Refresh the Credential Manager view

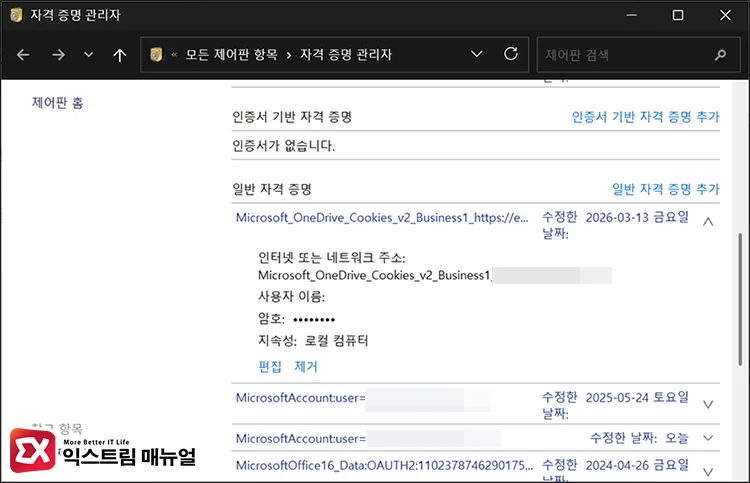pos(511,54)
